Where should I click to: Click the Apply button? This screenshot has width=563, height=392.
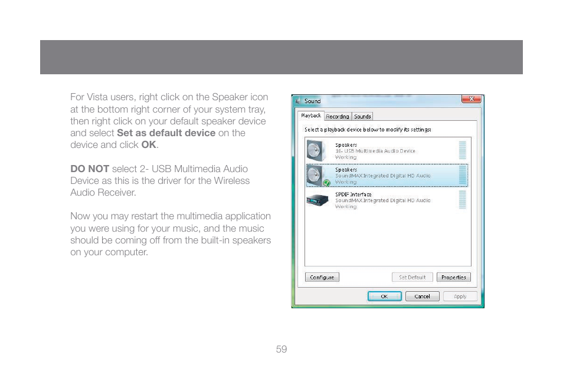click(460, 297)
